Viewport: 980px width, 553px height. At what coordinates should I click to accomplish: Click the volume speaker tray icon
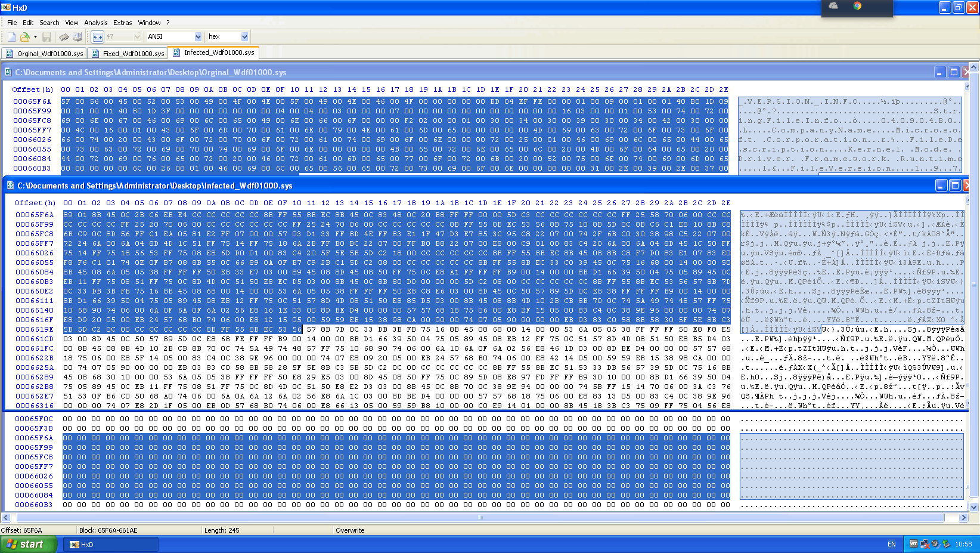coord(935,544)
